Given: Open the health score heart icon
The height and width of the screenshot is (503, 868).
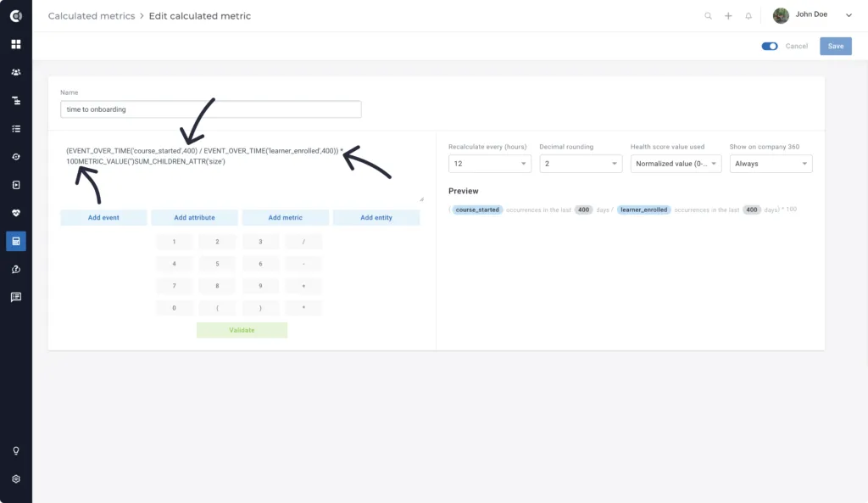Looking at the screenshot, I should [15, 213].
